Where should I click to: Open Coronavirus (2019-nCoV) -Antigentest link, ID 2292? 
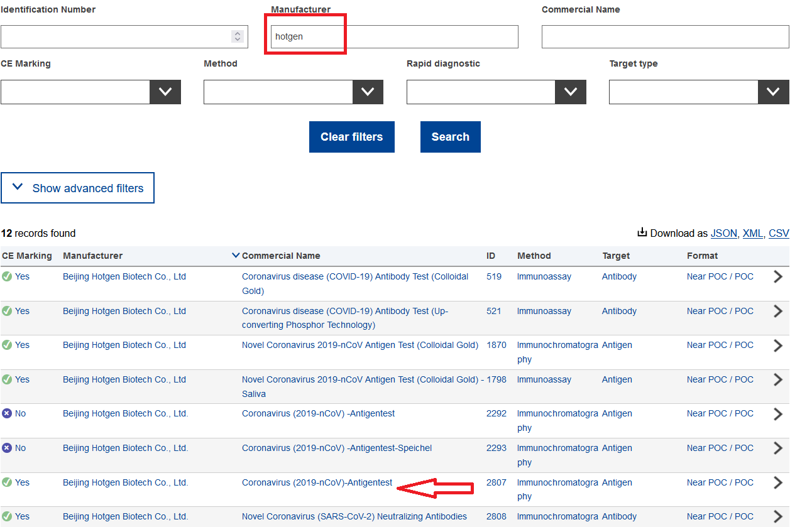pos(319,413)
